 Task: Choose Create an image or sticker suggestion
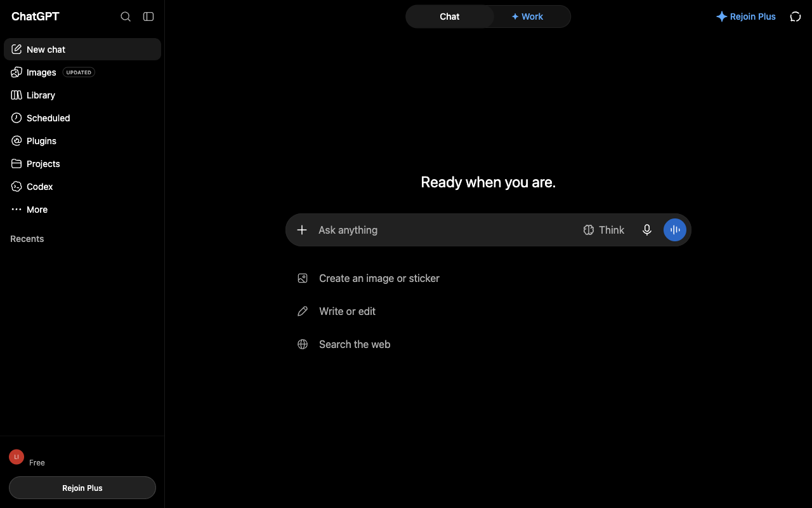pos(379,278)
